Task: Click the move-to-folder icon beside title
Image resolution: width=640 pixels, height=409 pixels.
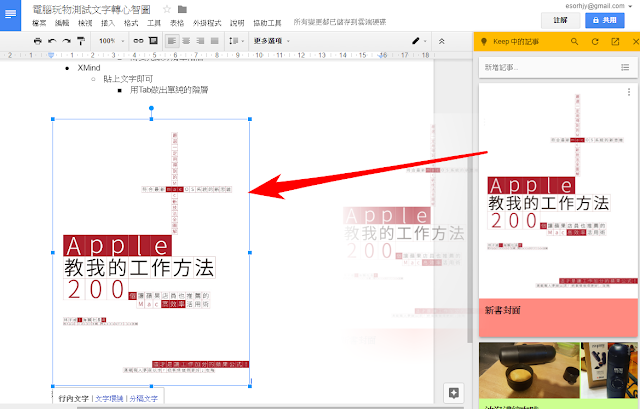Action: [182, 9]
